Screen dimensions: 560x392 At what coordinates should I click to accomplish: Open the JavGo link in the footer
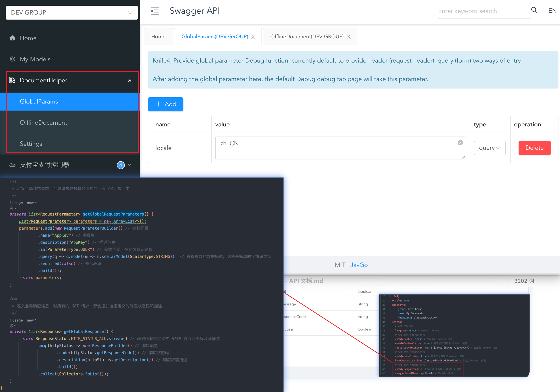point(359,265)
